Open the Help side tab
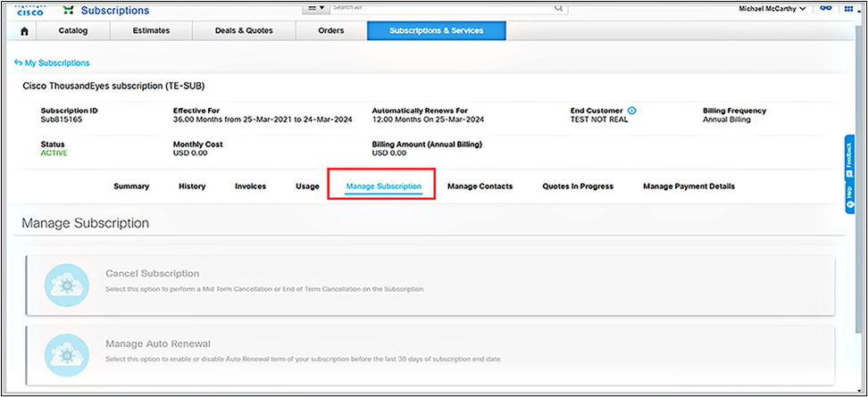The image size is (868, 397). (x=849, y=196)
